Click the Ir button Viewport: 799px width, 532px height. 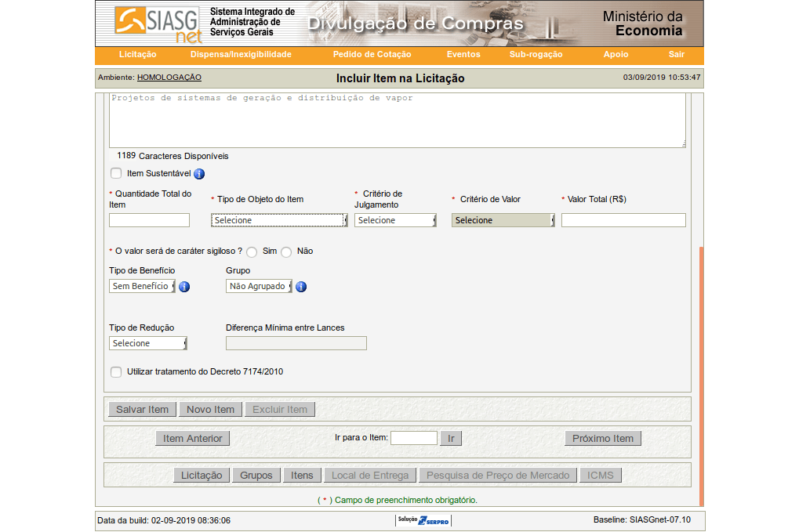[451, 438]
